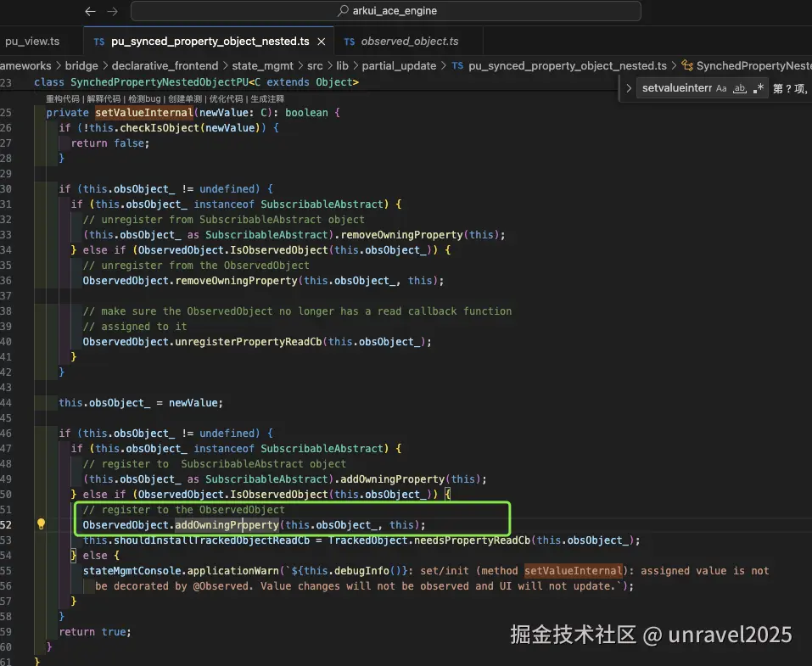Expand the find widget replace toggle chevron
The image size is (812, 666).
[628, 88]
